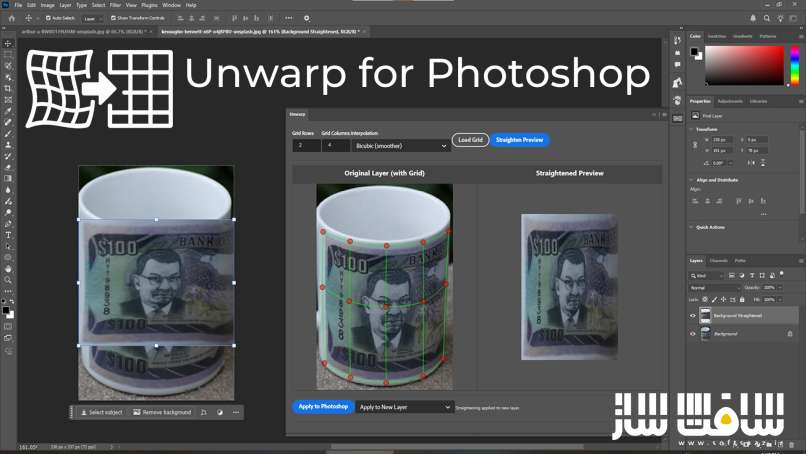The width and height of the screenshot is (806, 454).
Task: Select the Hand tool
Action: coord(8,269)
